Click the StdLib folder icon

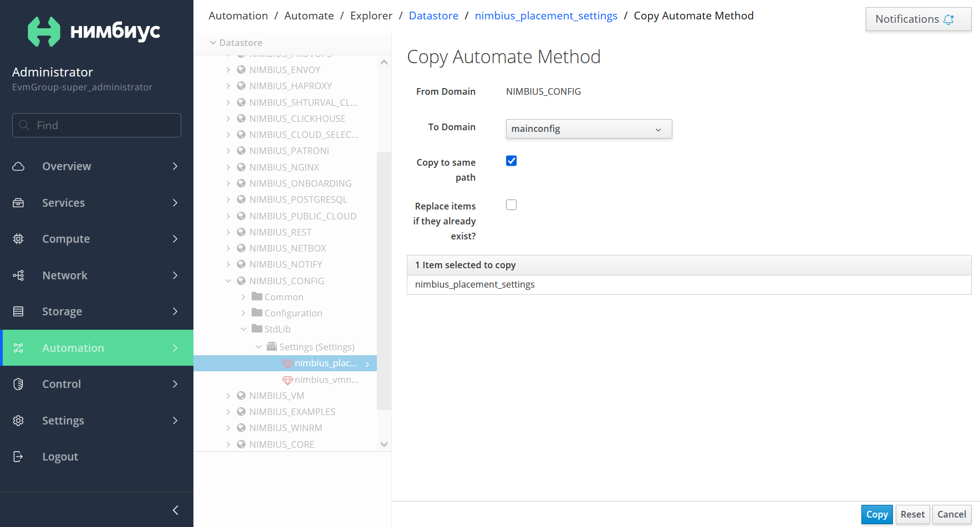(257, 329)
